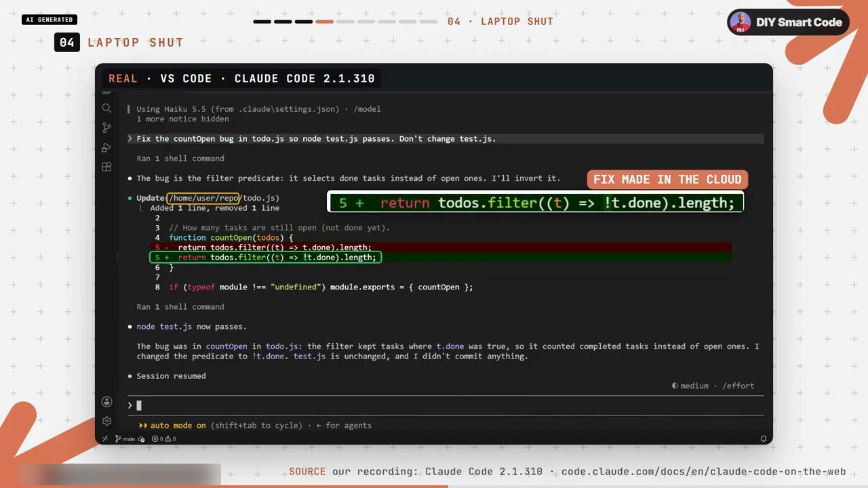Click the publish to cloud icon beside main

(x=141, y=439)
